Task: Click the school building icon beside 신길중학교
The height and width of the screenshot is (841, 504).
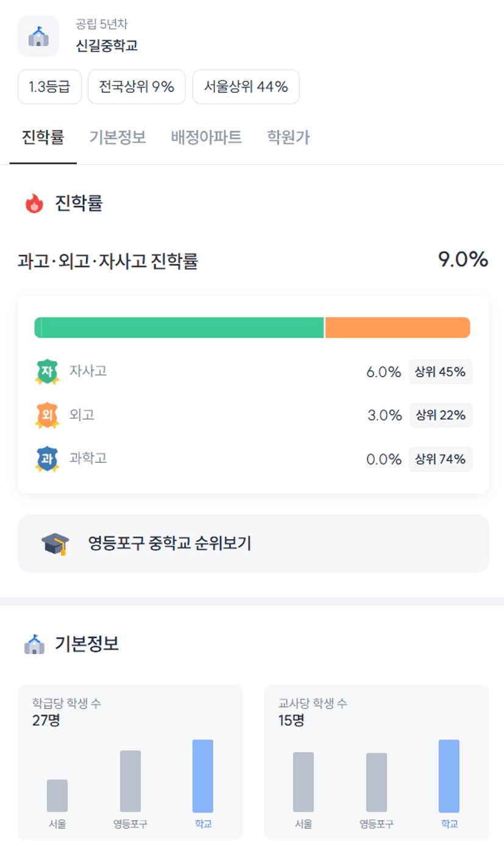Action: click(x=38, y=37)
